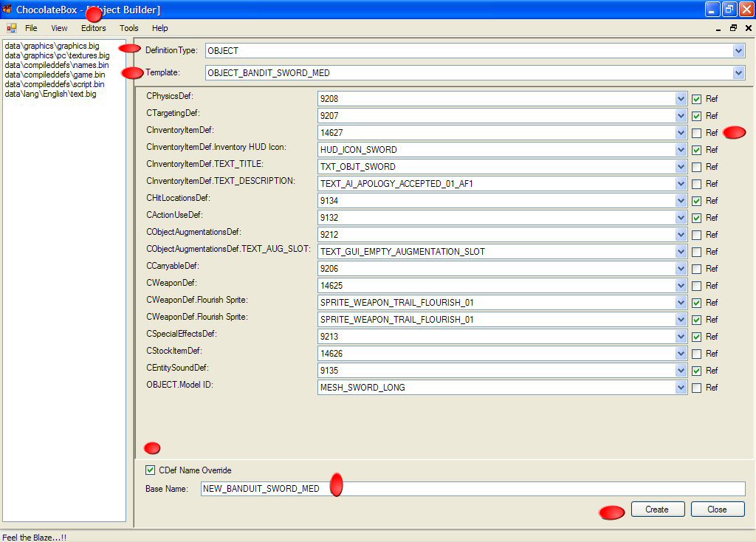This screenshot has width=756, height=542.
Task: Click the Create button
Action: [656, 510]
